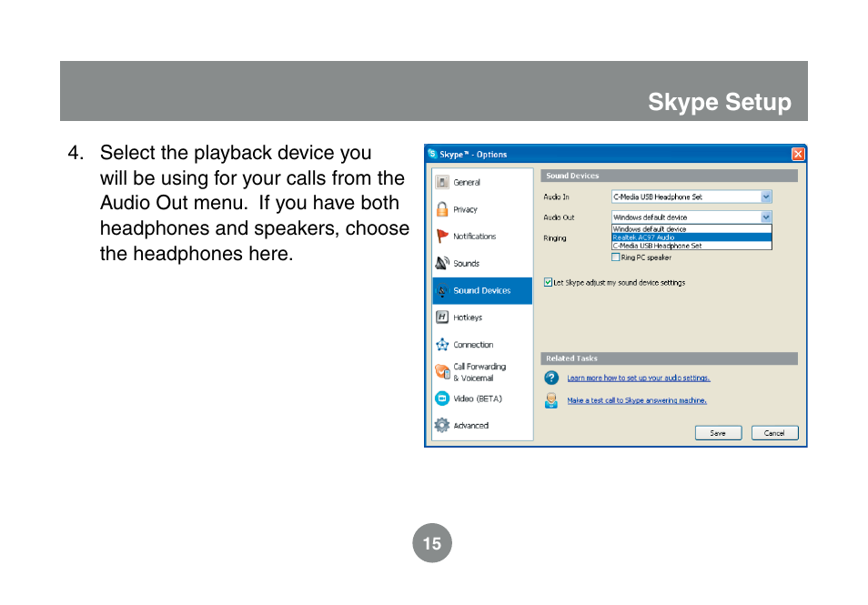Image resolution: width=868 pixels, height=605 pixels.
Task: Choose Windows default device in the list
Action: coord(691,228)
